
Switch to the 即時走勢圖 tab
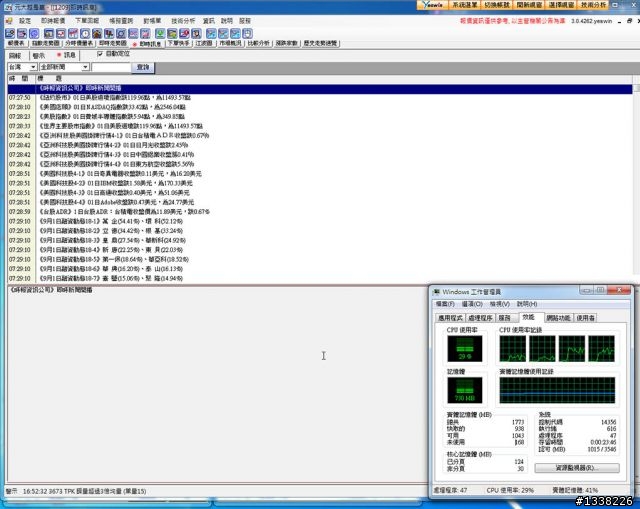coord(113,43)
